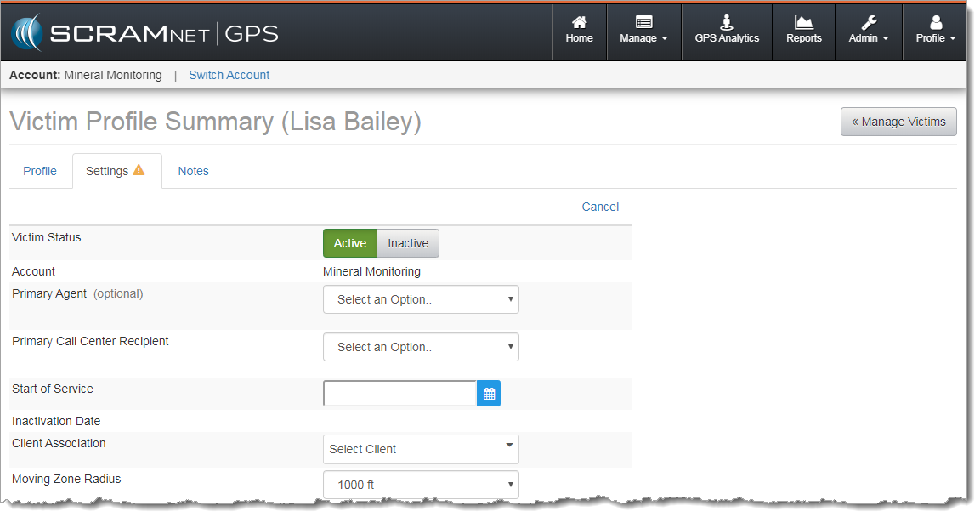
Task: Set Victim Status to Active
Action: (x=349, y=243)
